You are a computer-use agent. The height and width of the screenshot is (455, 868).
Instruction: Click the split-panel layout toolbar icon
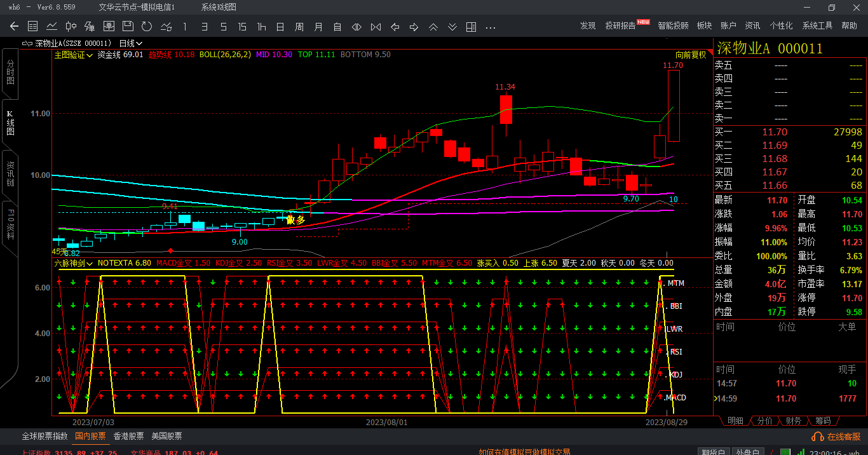[471, 26]
